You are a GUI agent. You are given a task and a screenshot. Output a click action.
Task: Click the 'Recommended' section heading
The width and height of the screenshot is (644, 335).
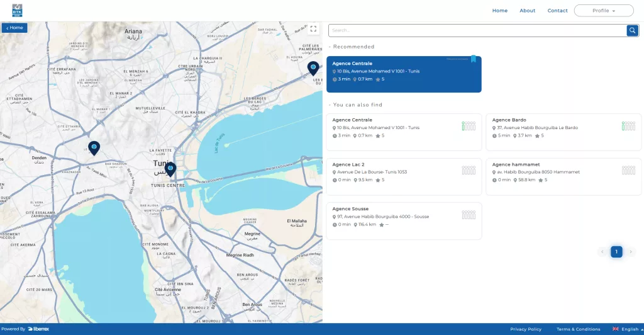coord(353,47)
